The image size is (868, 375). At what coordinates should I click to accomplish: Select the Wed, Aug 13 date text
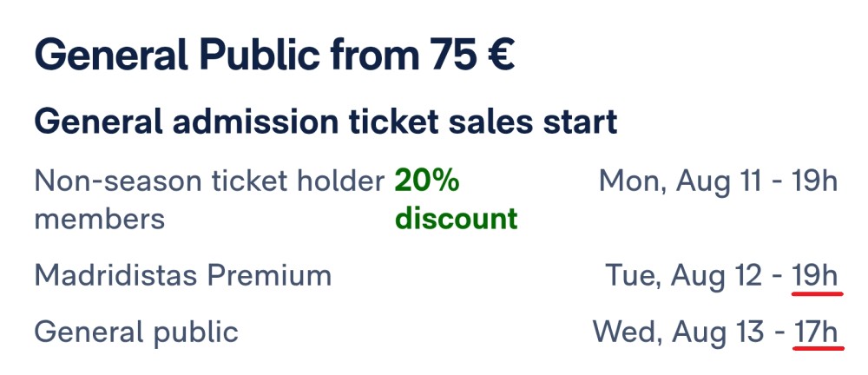click(678, 332)
